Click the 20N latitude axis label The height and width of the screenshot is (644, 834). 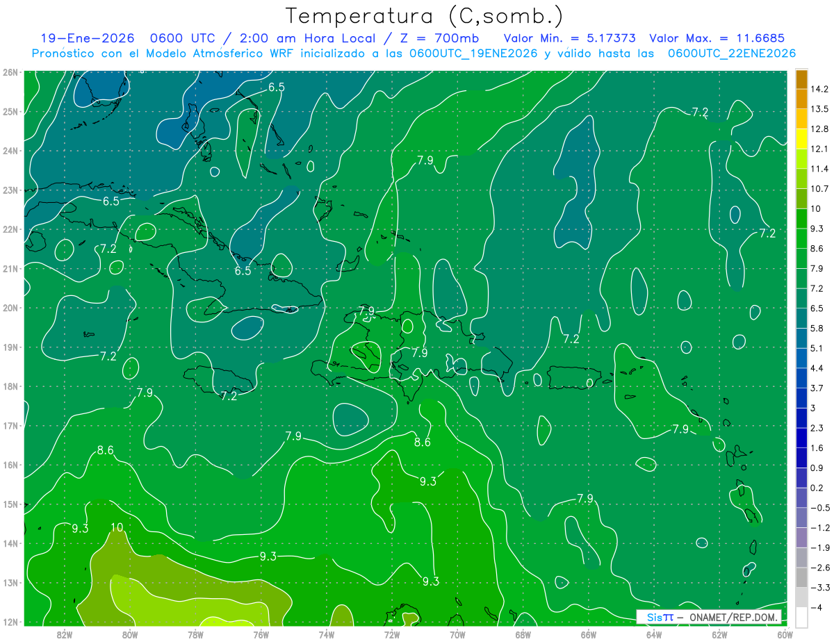coord(10,308)
